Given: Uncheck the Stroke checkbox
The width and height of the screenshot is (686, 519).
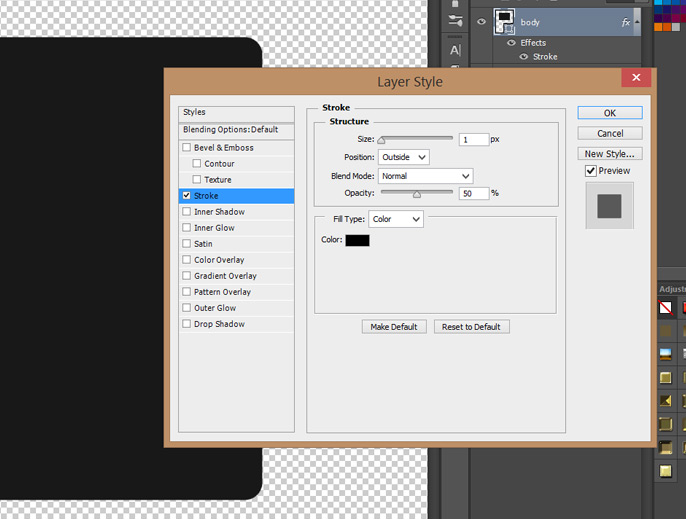Looking at the screenshot, I should pos(187,196).
